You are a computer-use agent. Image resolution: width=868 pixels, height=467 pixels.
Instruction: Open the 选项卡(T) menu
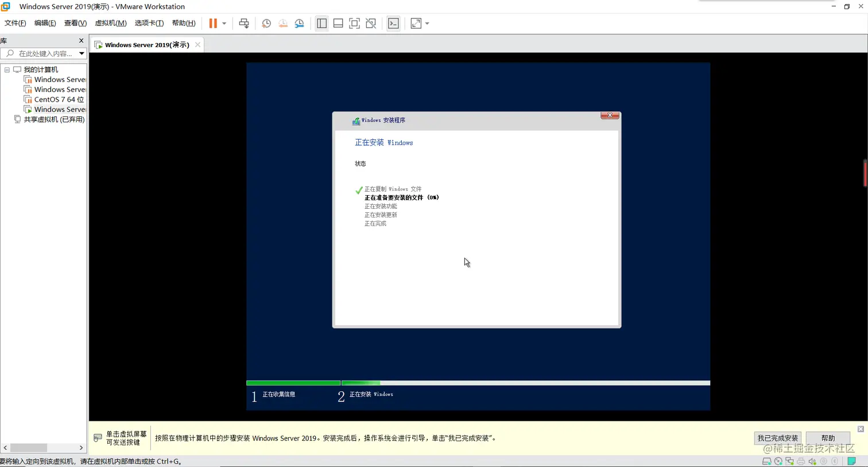(x=149, y=23)
